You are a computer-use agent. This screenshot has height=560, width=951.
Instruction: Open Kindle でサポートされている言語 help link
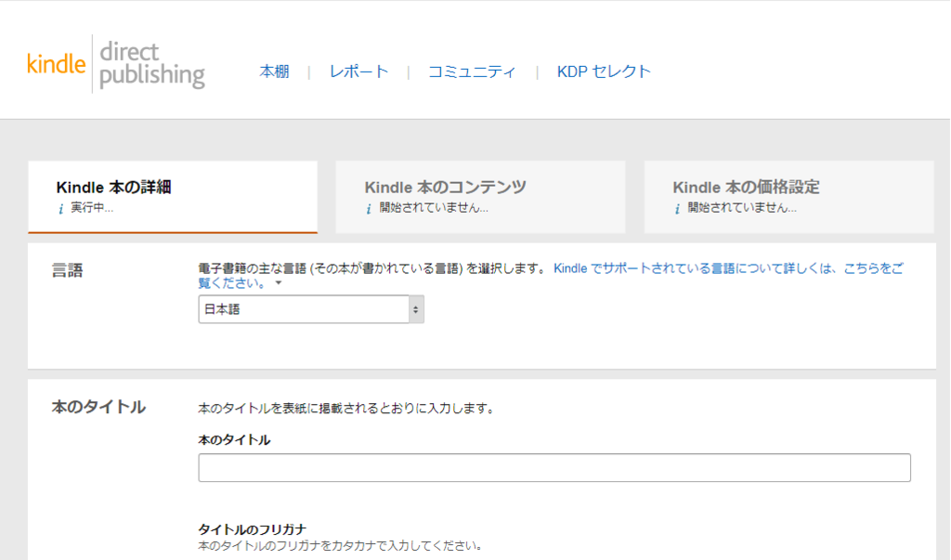coord(551,276)
